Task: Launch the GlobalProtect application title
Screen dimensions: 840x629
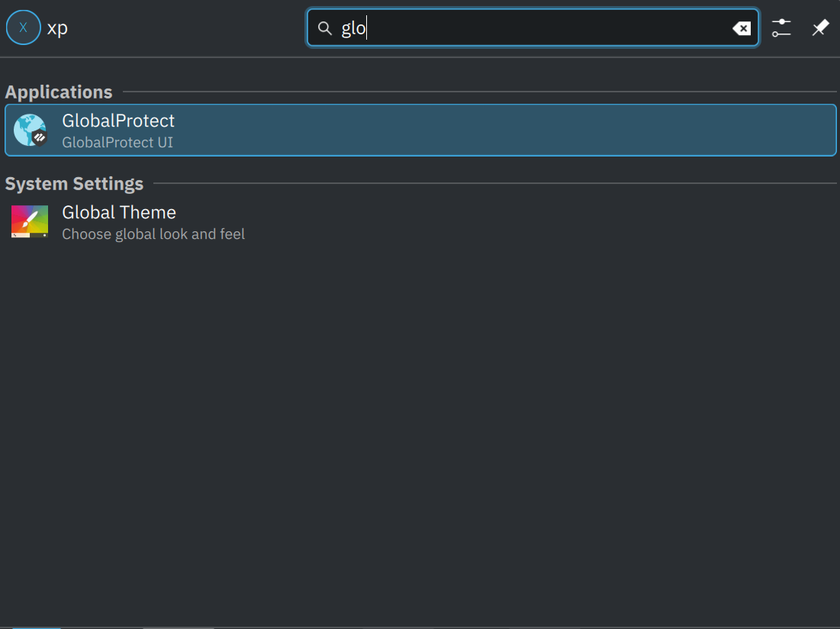Action: coord(118,121)
